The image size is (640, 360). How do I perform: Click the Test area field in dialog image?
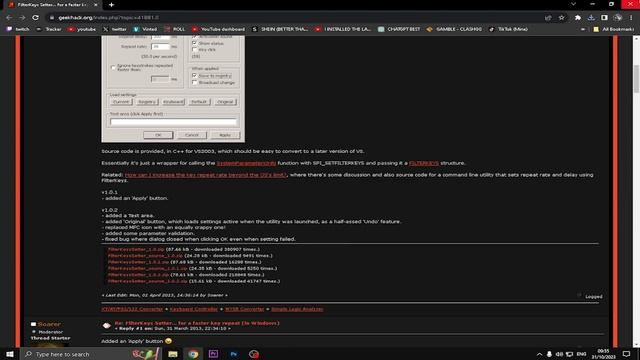tap(173, 122)
